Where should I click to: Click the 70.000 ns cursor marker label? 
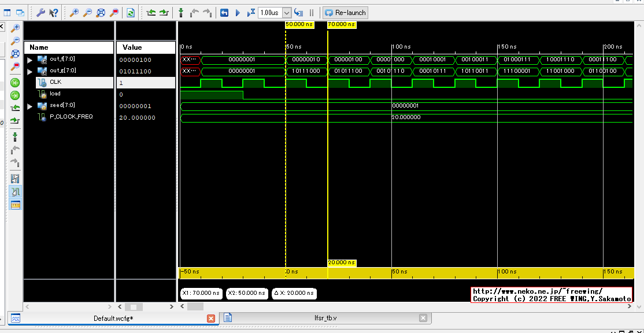point(342,24)
